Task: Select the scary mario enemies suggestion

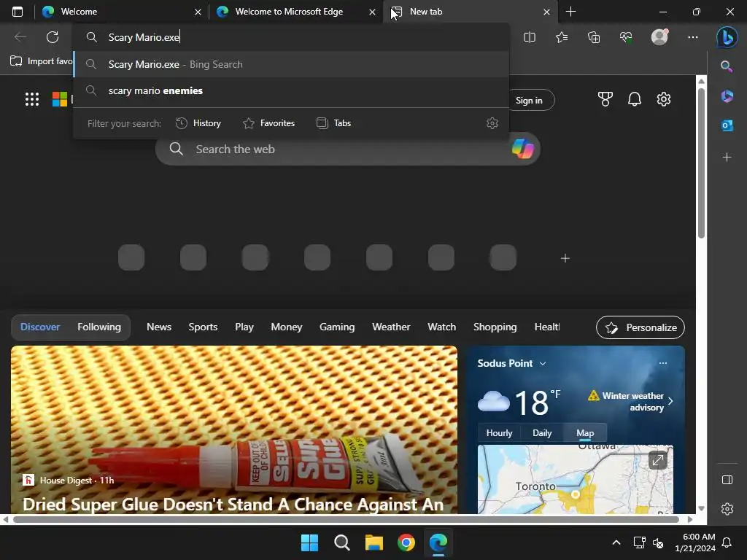Action: pos(292,90)
